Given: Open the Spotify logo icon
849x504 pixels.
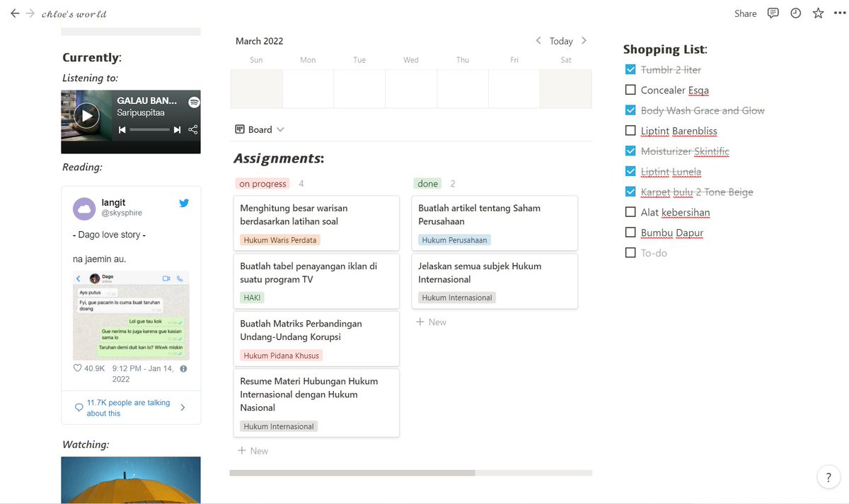Looking at the screenshot, I should point(194,102).
